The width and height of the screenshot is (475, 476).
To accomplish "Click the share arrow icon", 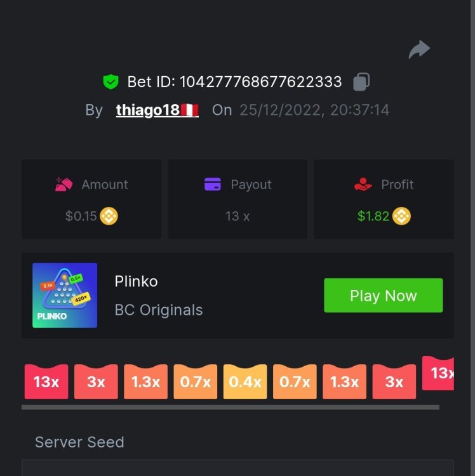I will [x=419, y=49].
